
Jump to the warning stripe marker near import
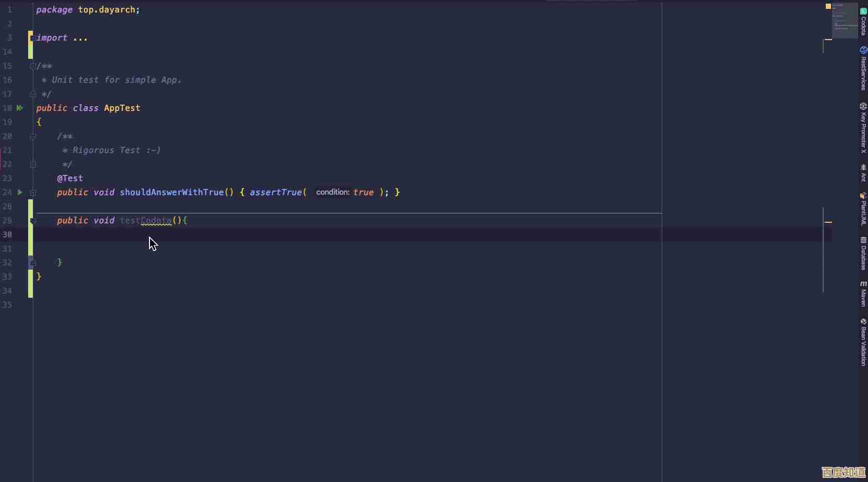(x=828, y=39)
